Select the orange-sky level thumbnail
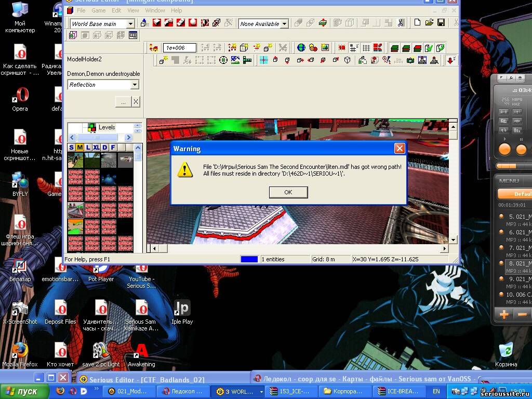The image size is (532, 399). [76, 227]
